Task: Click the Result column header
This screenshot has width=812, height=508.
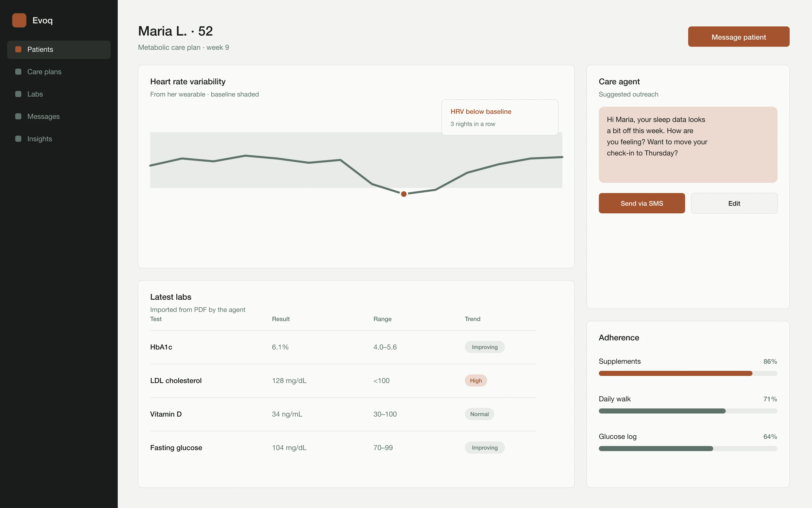Action: [281, 319]
